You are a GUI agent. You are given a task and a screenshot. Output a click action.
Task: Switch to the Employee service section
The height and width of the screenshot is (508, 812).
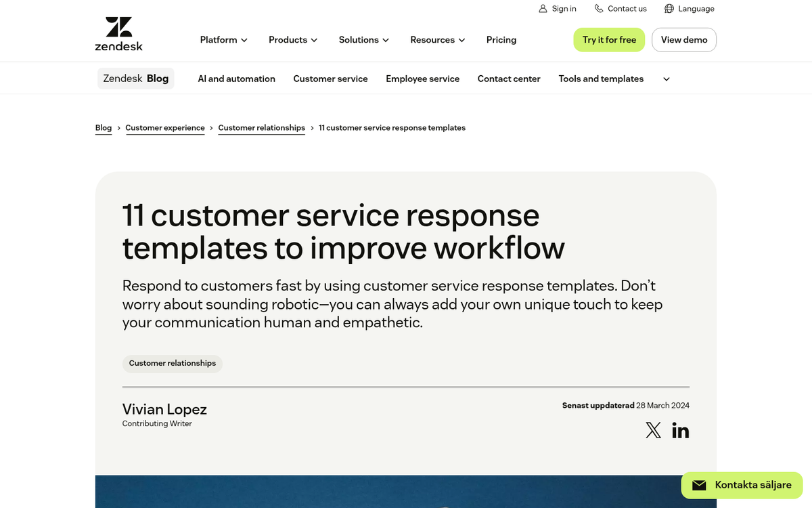pyautogui.click(x=422, y=79)
